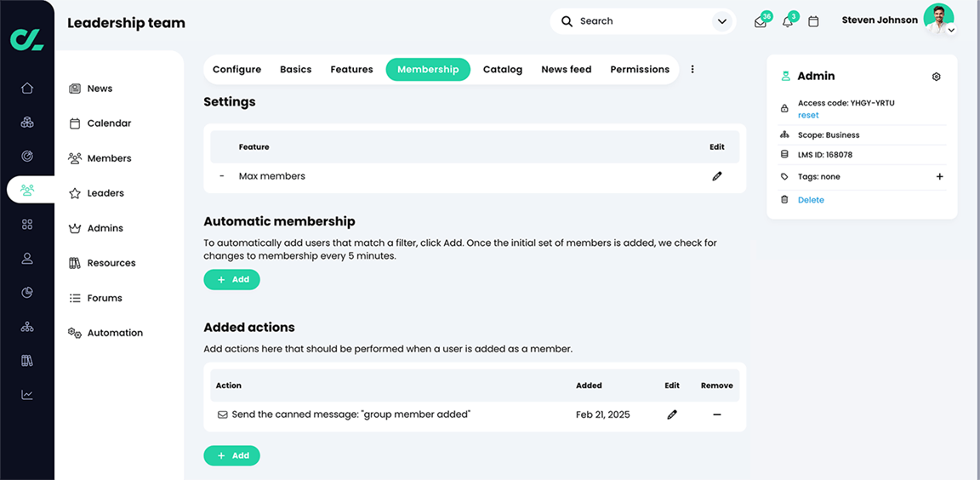
Task: Remove the canned message action
Action: click(717, 414)
